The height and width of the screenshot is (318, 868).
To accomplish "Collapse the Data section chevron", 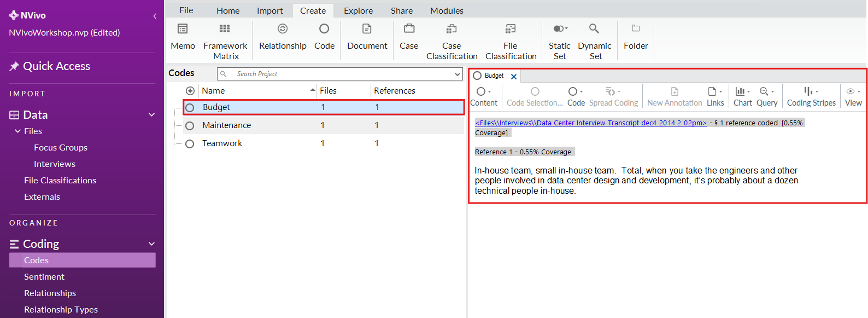I will (152, 115).
